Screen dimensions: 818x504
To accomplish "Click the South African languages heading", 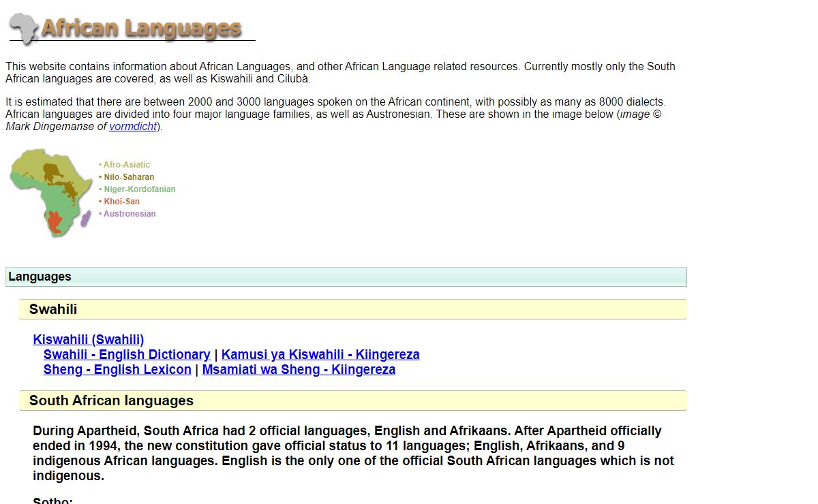I will (x=353, y=400).
